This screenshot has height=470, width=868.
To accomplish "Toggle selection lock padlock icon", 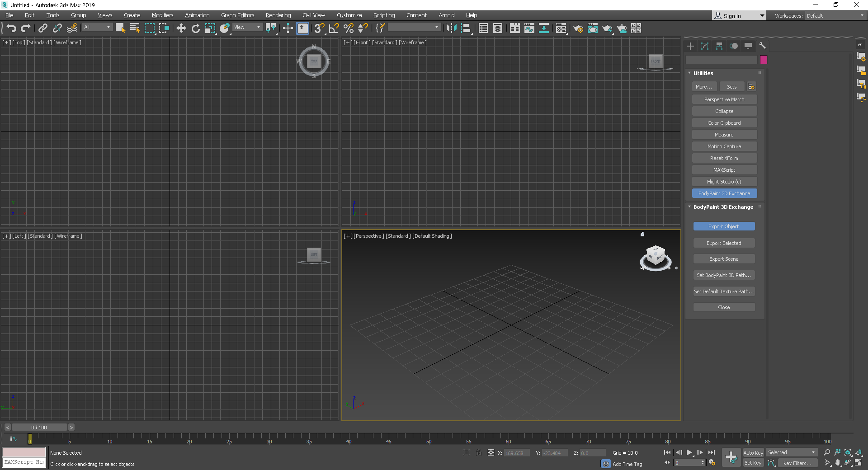I will pyautogui.click(x=479, y=452).
